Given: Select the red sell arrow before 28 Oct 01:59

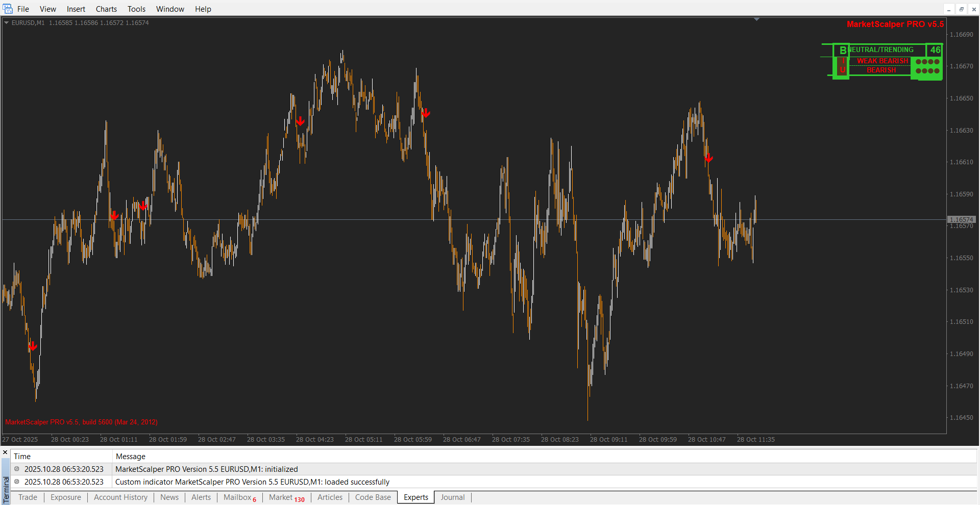Looking at the screenshot, I should (x=143, y=206).
